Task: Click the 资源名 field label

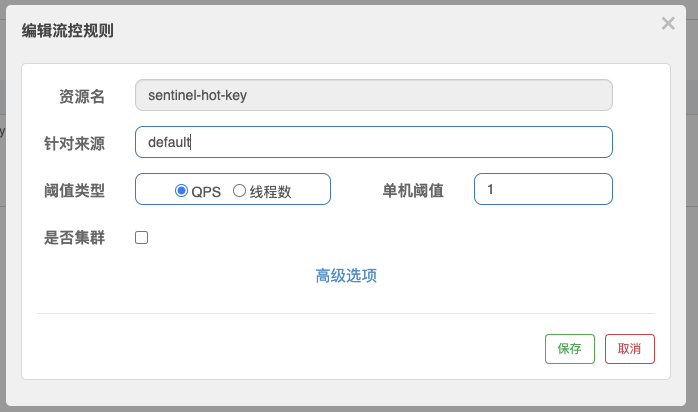Action: (x=82, y=96)
